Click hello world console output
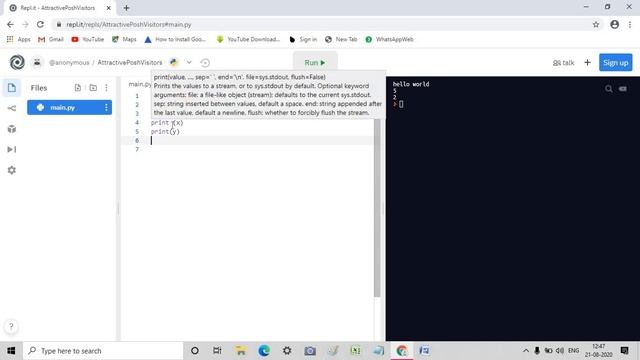 [411, 84]
